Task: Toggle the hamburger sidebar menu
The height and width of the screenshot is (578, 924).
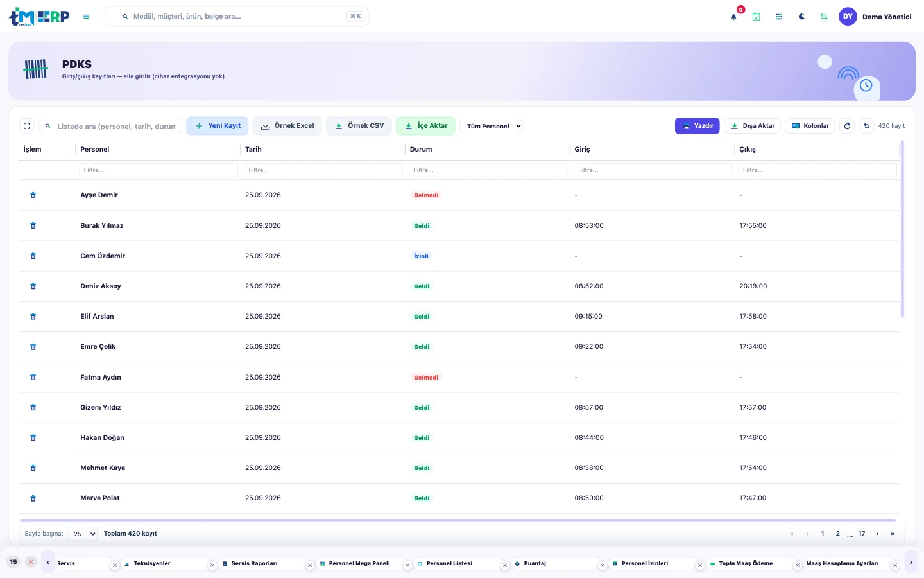Action: pyautogui.click(x=87, y=17)
